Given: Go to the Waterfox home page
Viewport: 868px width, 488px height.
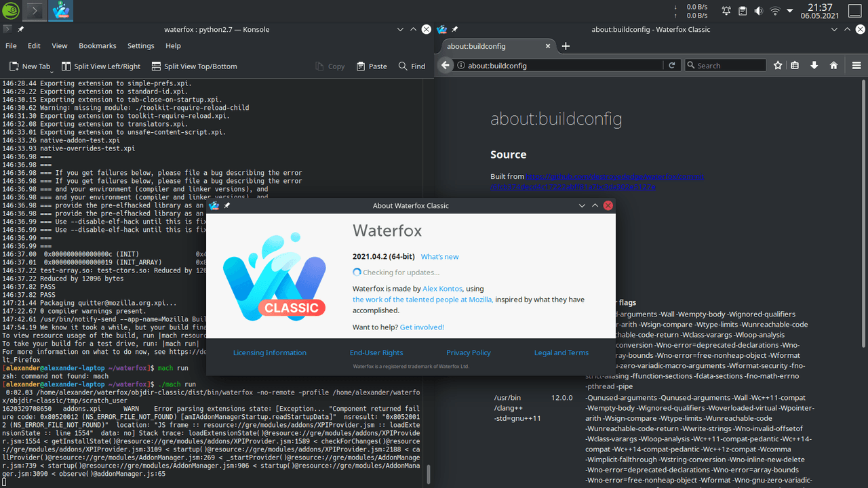Looking at the screenshot, I should [x=833, y=66].
